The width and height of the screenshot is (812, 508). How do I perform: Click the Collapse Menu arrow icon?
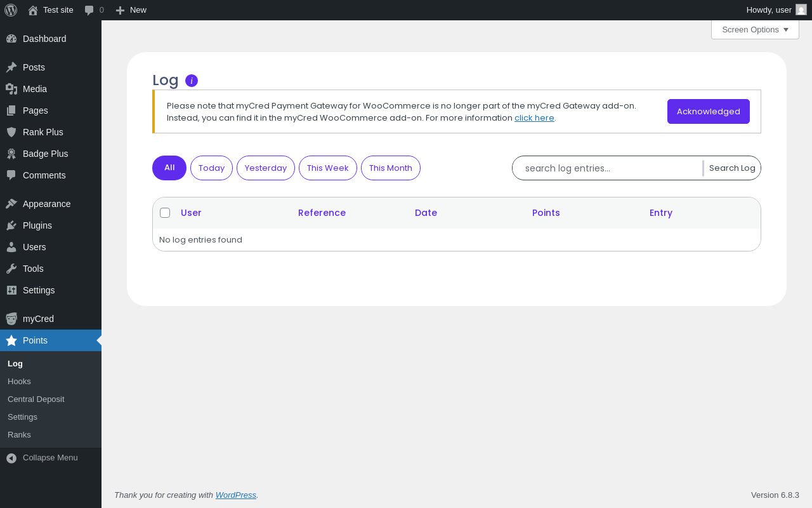[11, 458]
